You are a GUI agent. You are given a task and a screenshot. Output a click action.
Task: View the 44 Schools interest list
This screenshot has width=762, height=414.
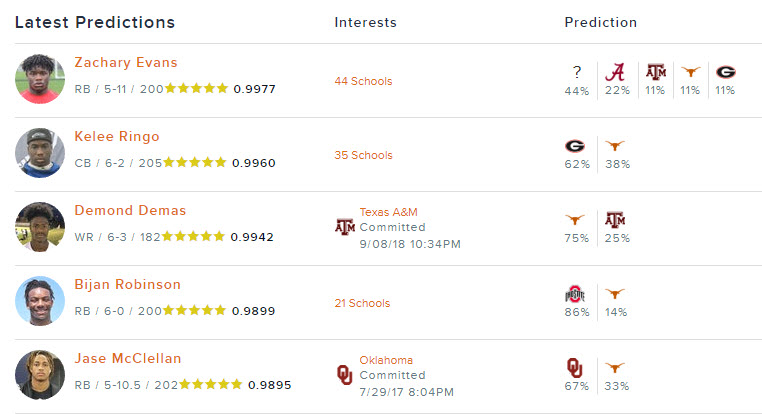(x=363, y=81)
